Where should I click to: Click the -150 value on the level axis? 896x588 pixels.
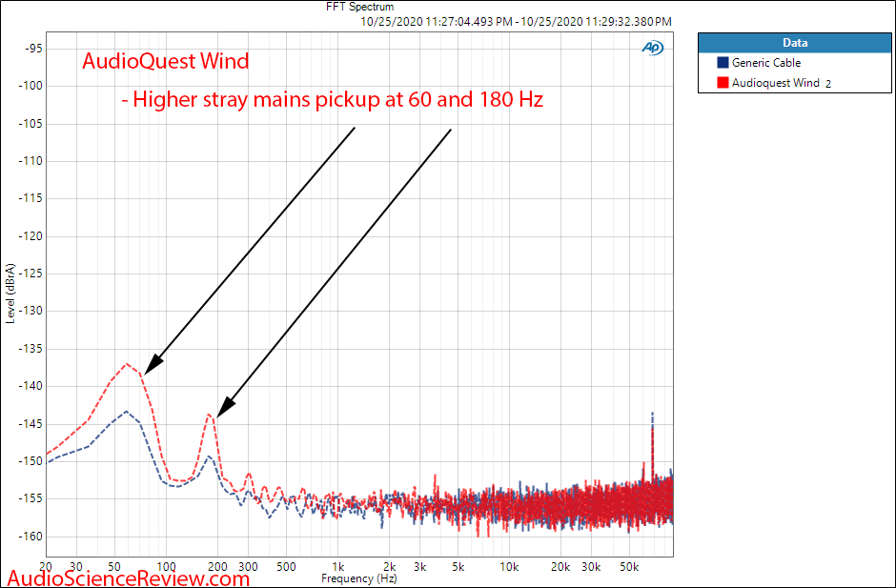(x=31, y=461)
